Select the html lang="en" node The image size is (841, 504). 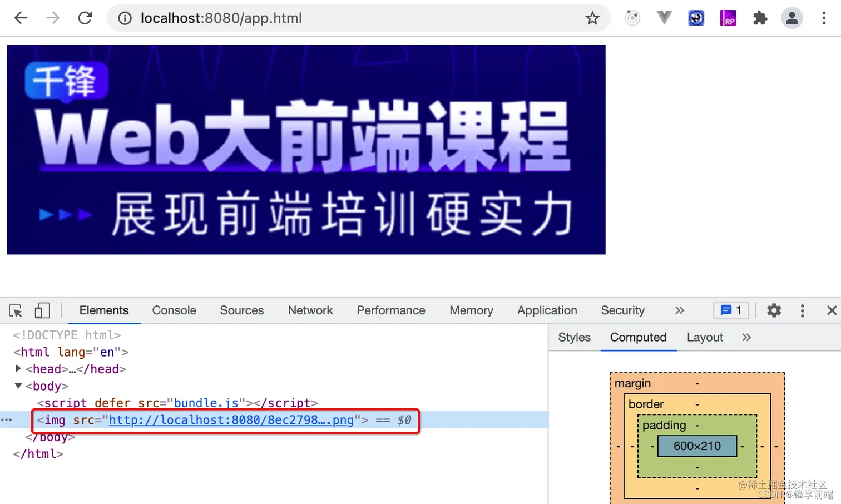coord(71,352)
